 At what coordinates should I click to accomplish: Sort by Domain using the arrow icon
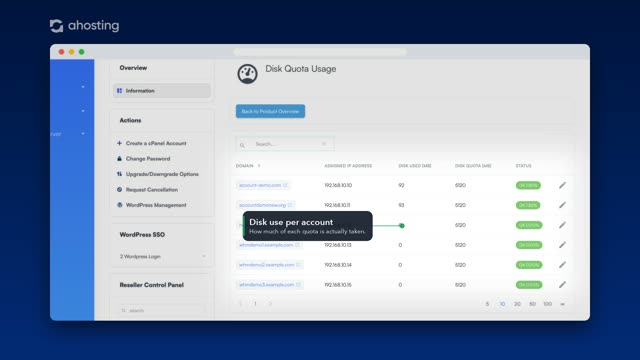click(x=259, y=166)
